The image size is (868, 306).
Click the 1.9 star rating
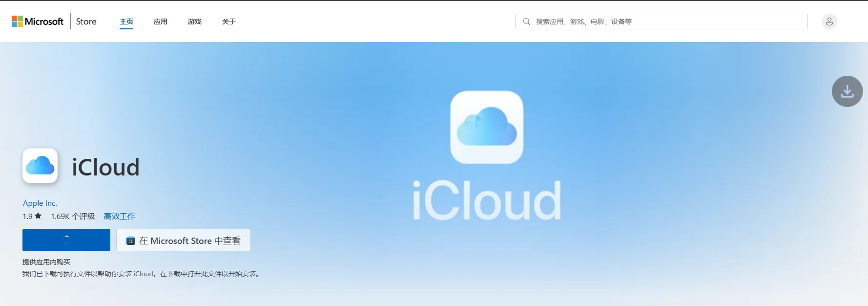coord(32,216)
